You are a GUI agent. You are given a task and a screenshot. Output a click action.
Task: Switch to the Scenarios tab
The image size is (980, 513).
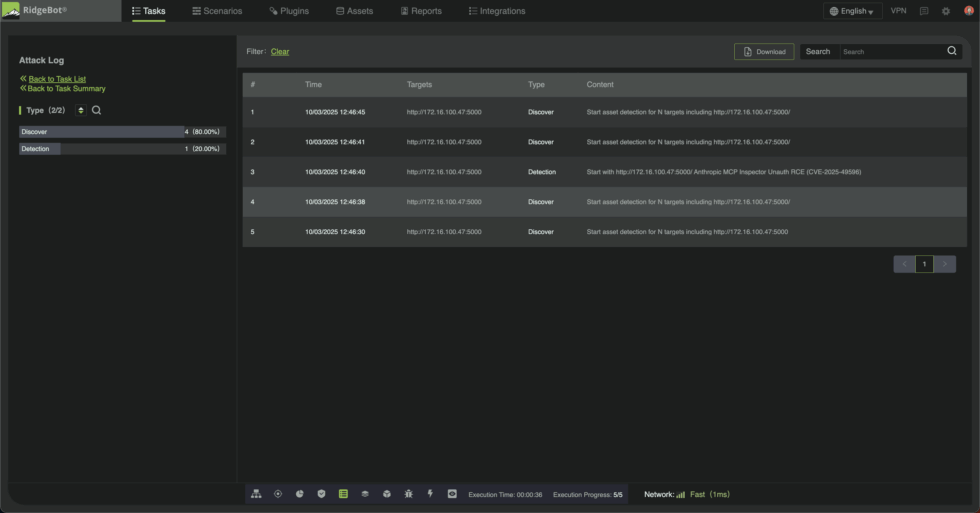(x=217, y=11)
